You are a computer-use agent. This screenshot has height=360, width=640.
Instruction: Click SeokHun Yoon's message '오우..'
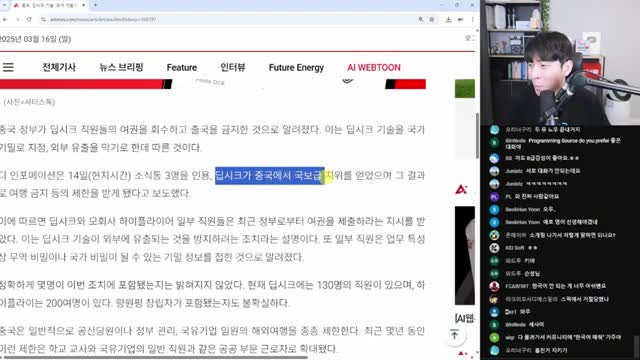click(549, 209)
